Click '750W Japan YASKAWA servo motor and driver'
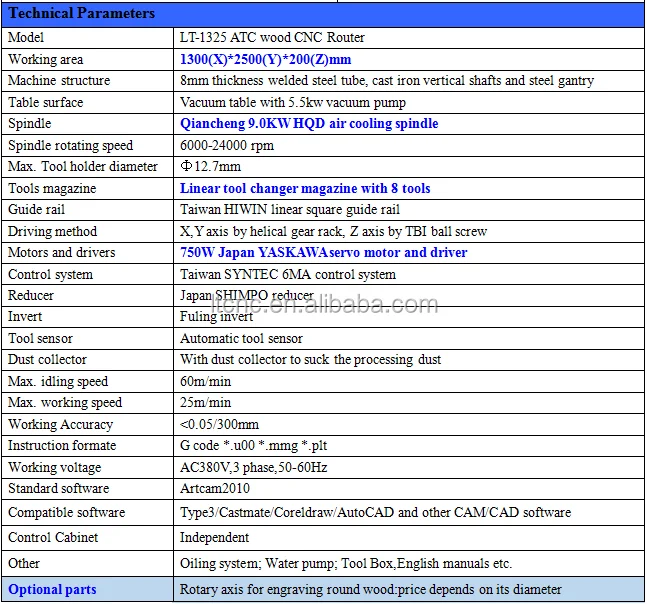The width and height of the screenshot is (647, 604). tap(324, 252)
